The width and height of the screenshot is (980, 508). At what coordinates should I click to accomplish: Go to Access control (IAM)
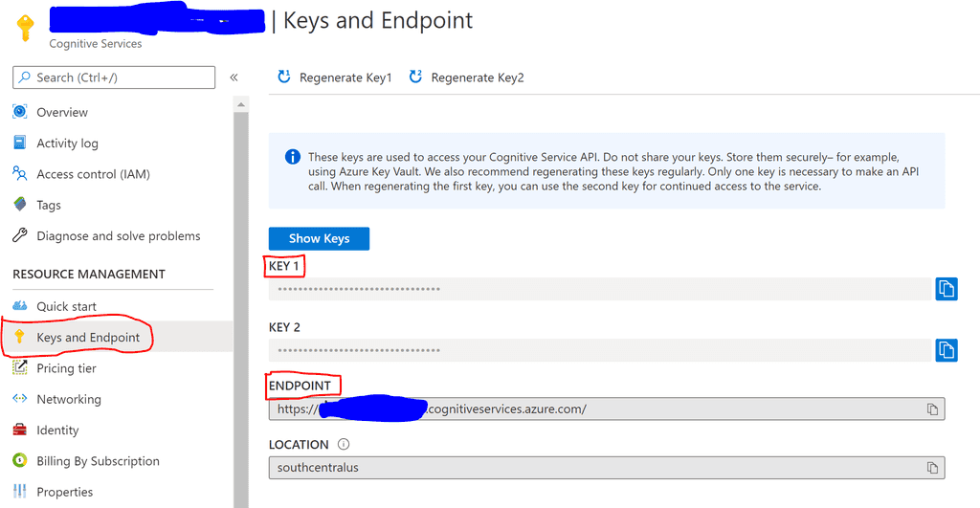click(x=93, y=174)
